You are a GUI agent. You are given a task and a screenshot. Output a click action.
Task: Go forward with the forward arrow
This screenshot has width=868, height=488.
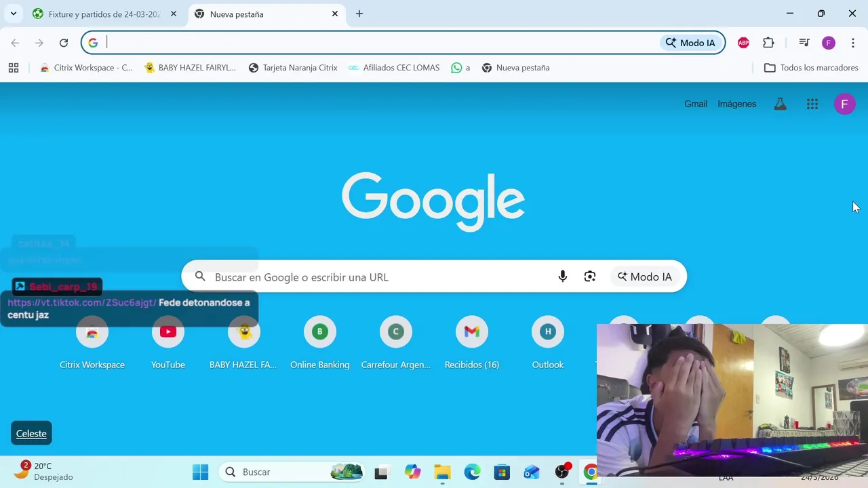pos(39,43)
